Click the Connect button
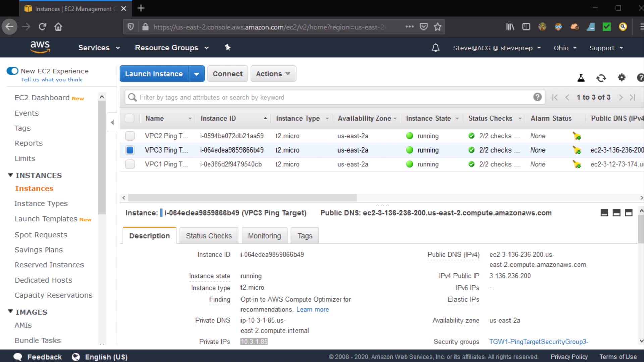The width and height of the screenshot is (644, 362). [227, 74]
